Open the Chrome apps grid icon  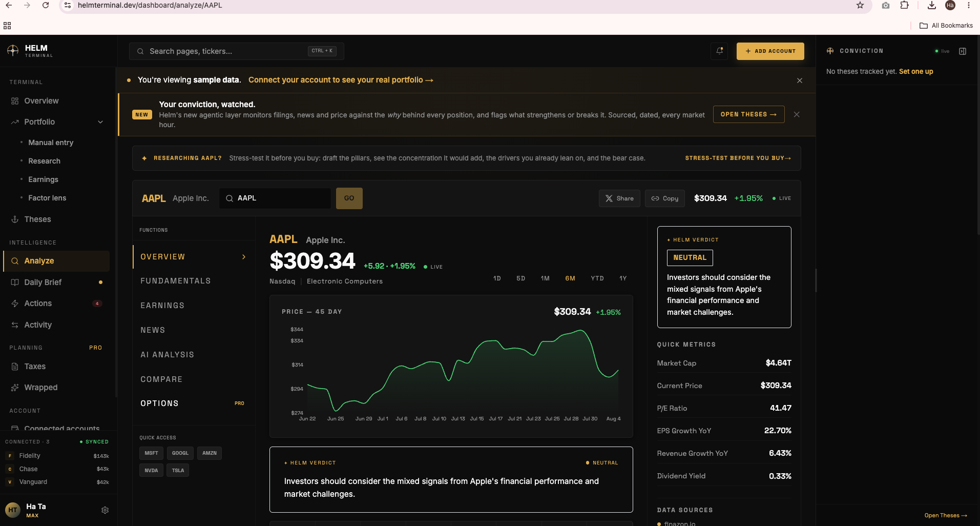coord(7,26)
